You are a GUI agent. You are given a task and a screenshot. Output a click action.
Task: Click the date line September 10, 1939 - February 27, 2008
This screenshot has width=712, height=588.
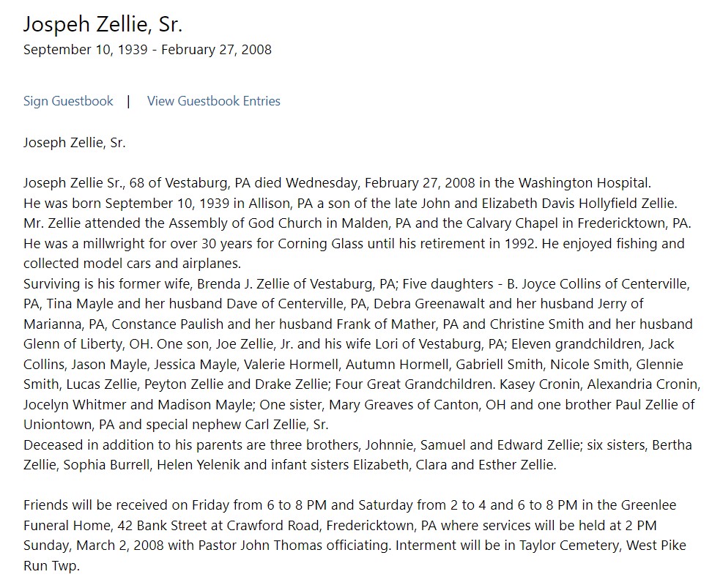[x=147, y=50]
